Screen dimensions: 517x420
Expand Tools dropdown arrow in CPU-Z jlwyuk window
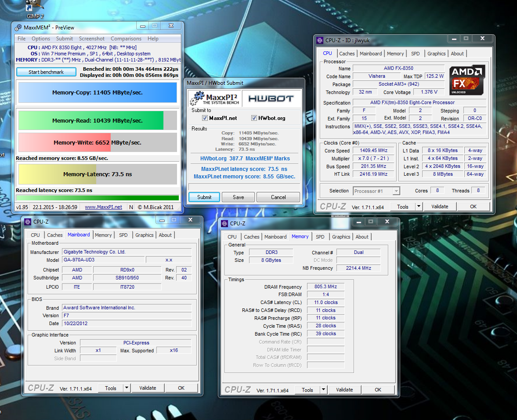pyautogui.click(x=419, y=206)
